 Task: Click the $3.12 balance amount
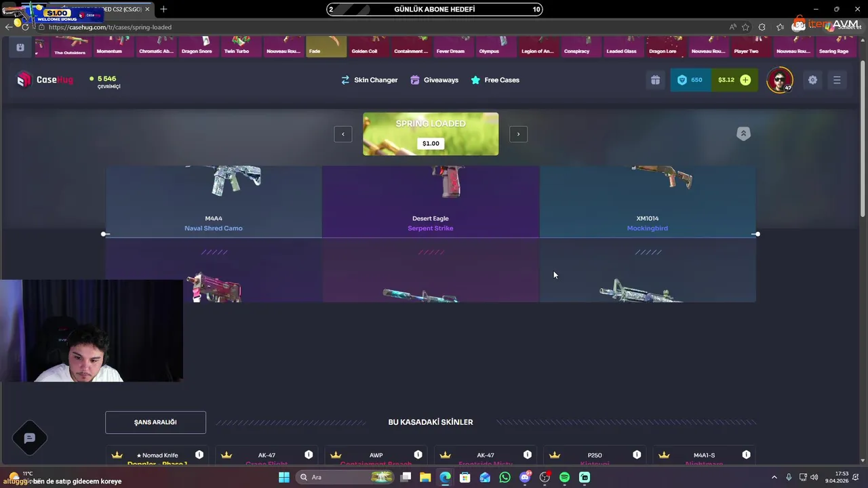tap(726, 80)
